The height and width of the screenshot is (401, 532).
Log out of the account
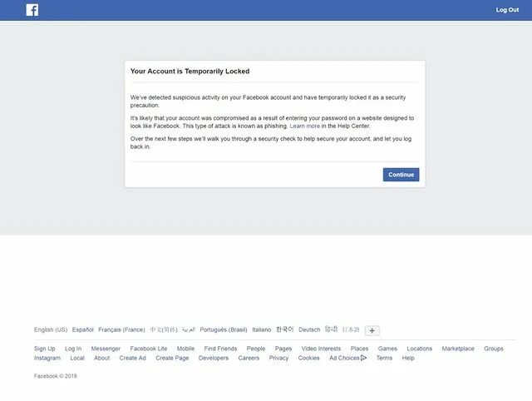(507, 10)
